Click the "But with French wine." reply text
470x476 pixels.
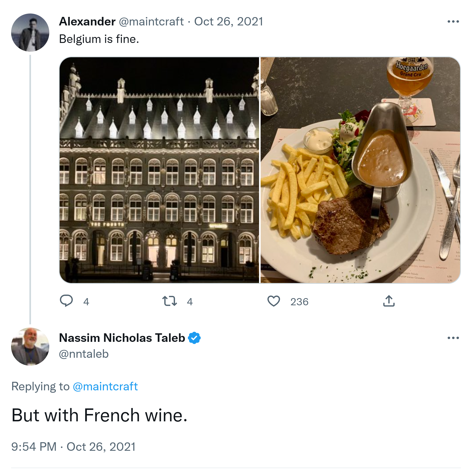[x=100, y=415]
